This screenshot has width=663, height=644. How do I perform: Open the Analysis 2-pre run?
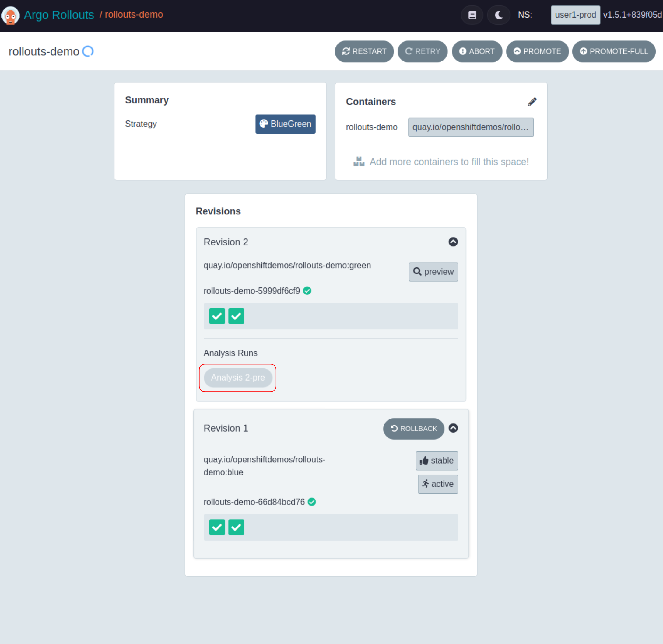point(238,378)
